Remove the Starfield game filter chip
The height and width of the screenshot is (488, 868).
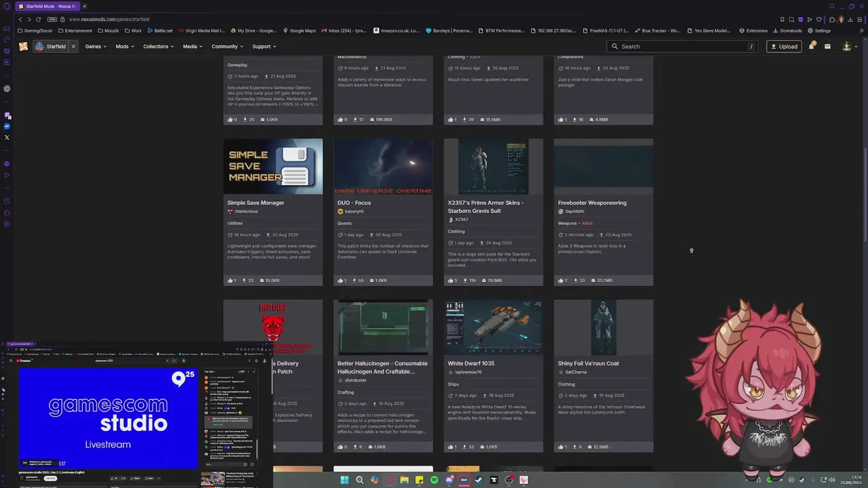(73, 46)
